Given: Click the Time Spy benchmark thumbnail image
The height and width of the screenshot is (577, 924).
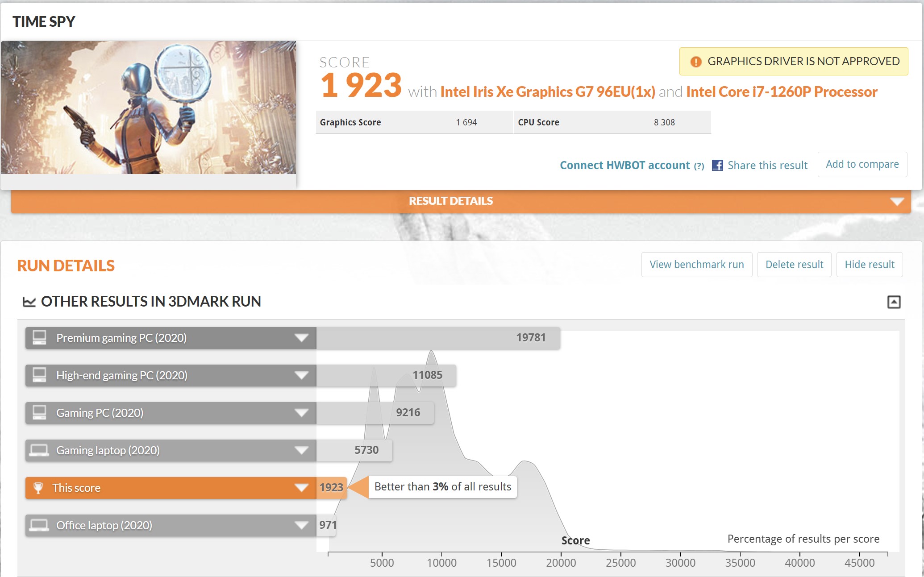Looking at the screenshot, I should click(148, 108).
